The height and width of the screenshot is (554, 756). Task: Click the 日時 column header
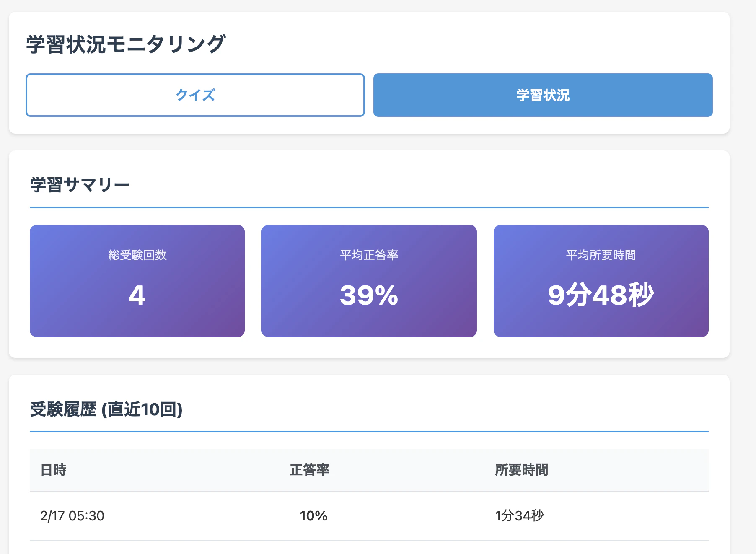click(53, 470)
